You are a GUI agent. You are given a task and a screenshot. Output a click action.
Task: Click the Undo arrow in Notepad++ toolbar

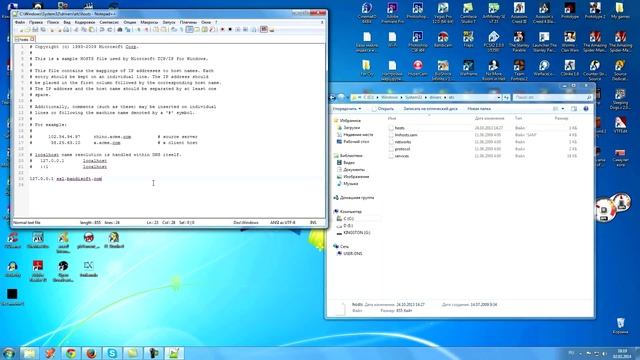point(102,29)
